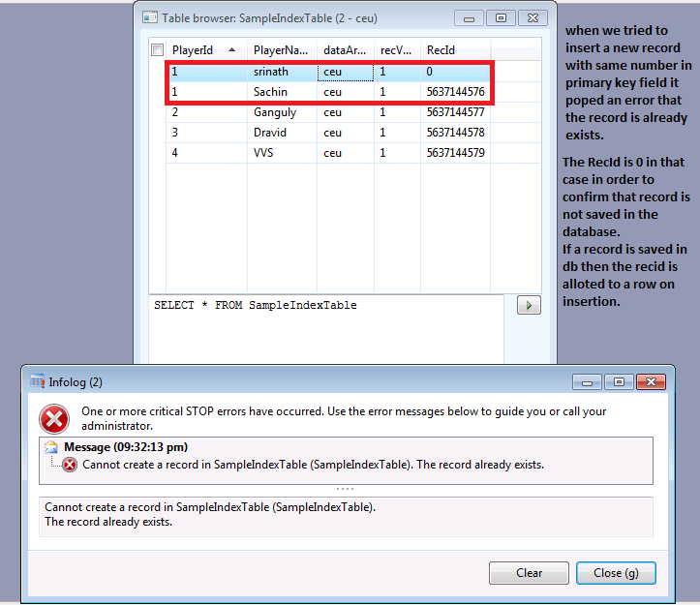Screen dimensions: 700x605
Task: Click the PlayerId cell '3' in the Dravid row
Action: tap(206, 133)
